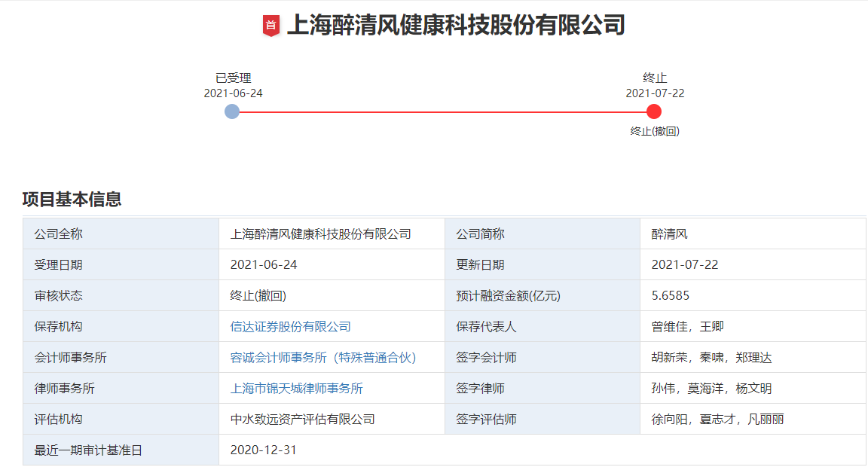Image resolution: width=868 pixels, height=467 pixels.
Task: Click the 律师事务所 row label
Action: [x=64, y=389]
